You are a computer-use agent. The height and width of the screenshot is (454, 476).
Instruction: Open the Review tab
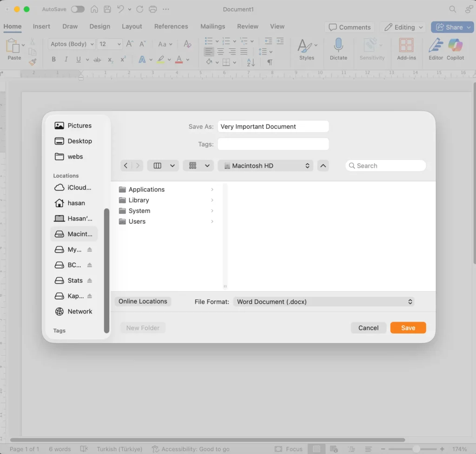tap(247, 27)
